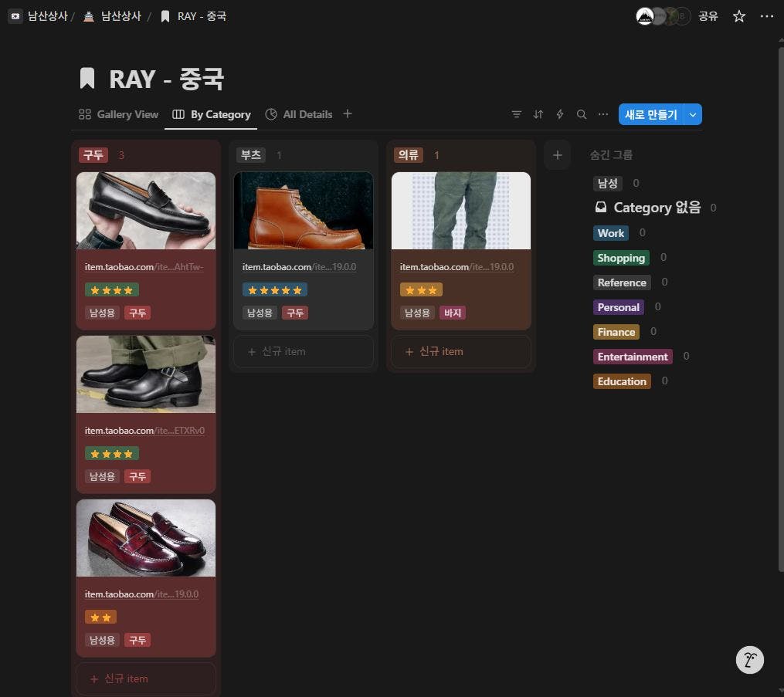Open the view options three-dot icon
The image size is (784, 697).
[x=603, y=114]
